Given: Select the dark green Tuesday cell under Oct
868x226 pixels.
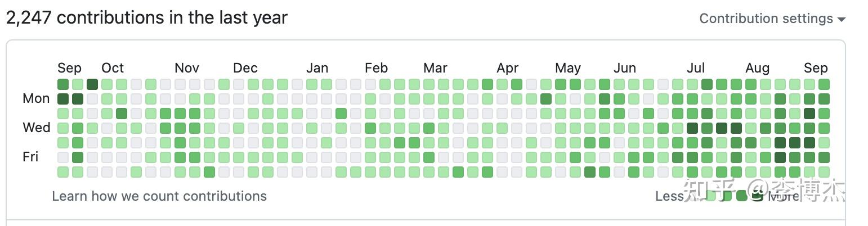Looking at the screenshot, I should pyautogui.click(x=122, y=114).
